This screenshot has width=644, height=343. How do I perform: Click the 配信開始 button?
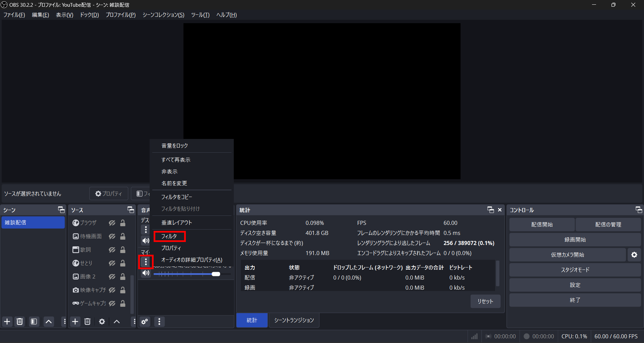coord(542,225)
